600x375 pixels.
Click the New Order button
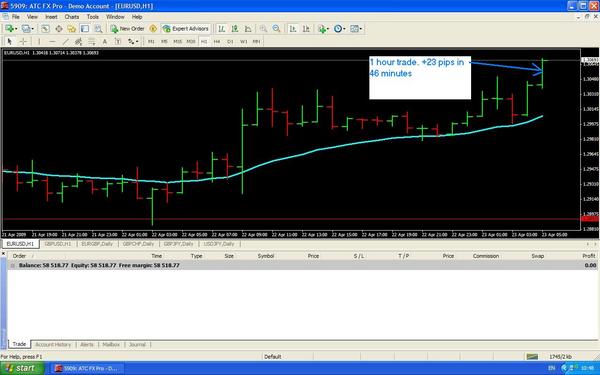tap(127, 29)
